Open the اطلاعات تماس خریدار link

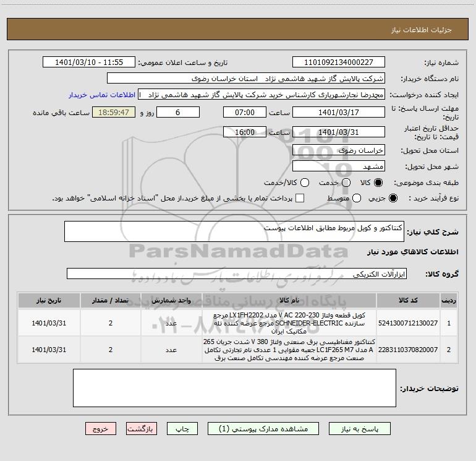102,95
